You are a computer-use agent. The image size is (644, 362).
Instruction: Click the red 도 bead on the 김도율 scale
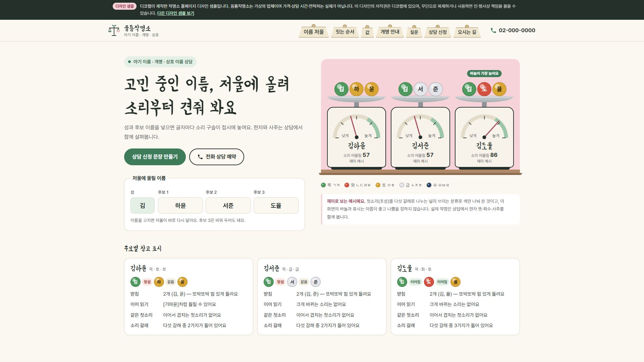[484, 89]
